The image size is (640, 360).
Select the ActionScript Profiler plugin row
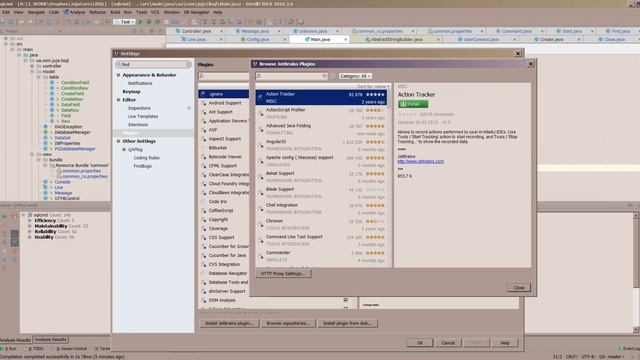pyautogui.click(x=321, y=113)
